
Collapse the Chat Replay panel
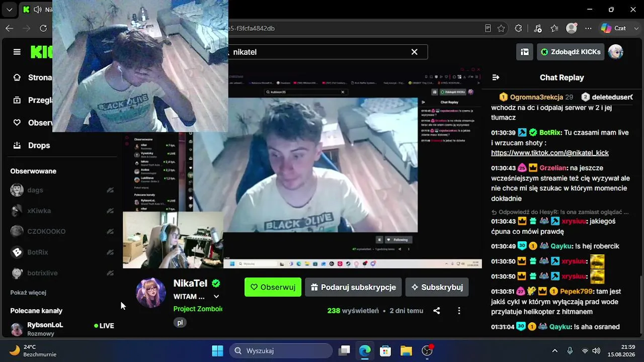coord(496,77)
